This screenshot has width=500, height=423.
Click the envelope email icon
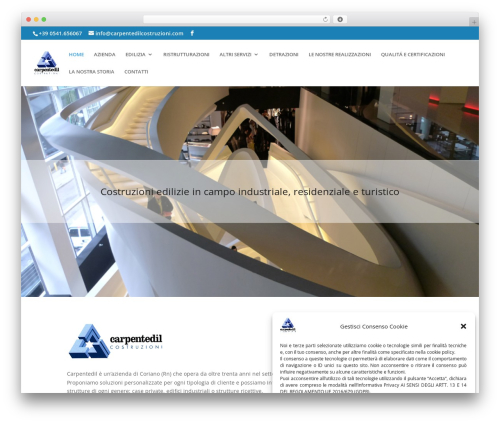pyautogui.click(x=91, y=33)
